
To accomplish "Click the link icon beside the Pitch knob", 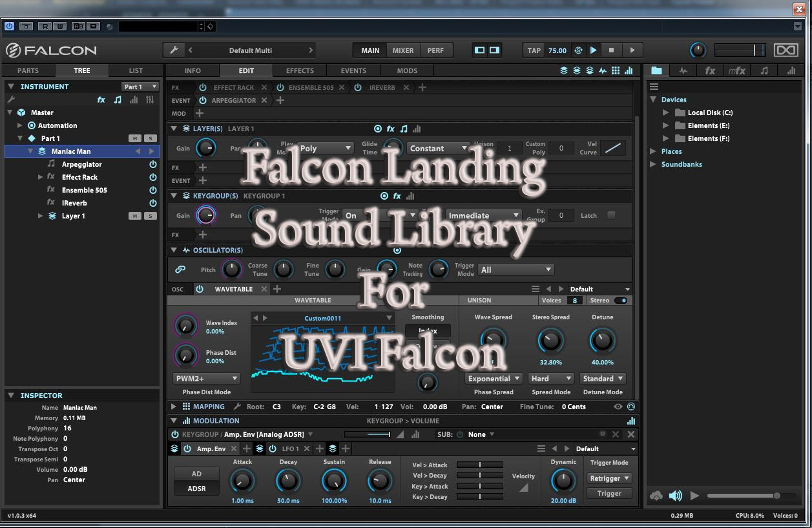I will pyautogui.click(x=181, y=269).
